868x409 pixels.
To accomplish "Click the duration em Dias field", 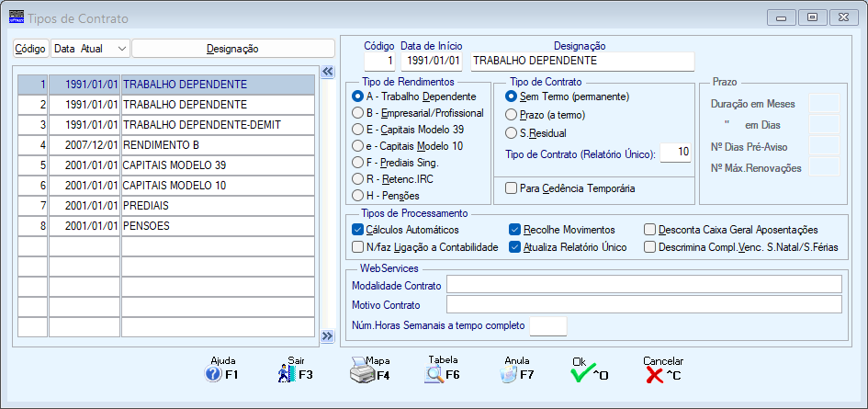I will [x=824, y=125].
